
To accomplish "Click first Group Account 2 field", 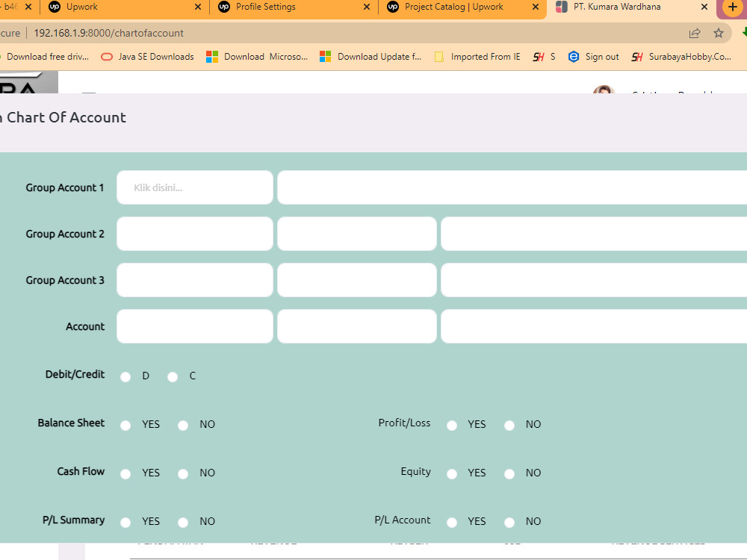I will click(195, 234).
